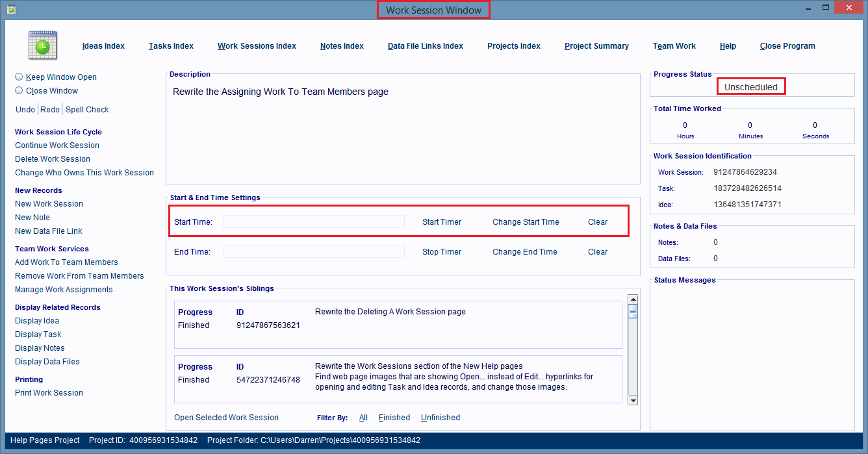
Task: Select the Keep Window Open radio button
Action: coord(19,77)
